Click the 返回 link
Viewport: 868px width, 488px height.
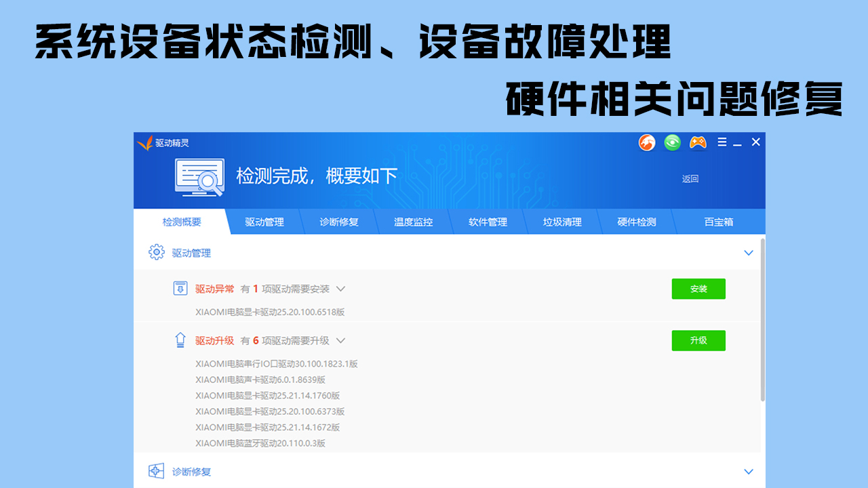(690, 178)
